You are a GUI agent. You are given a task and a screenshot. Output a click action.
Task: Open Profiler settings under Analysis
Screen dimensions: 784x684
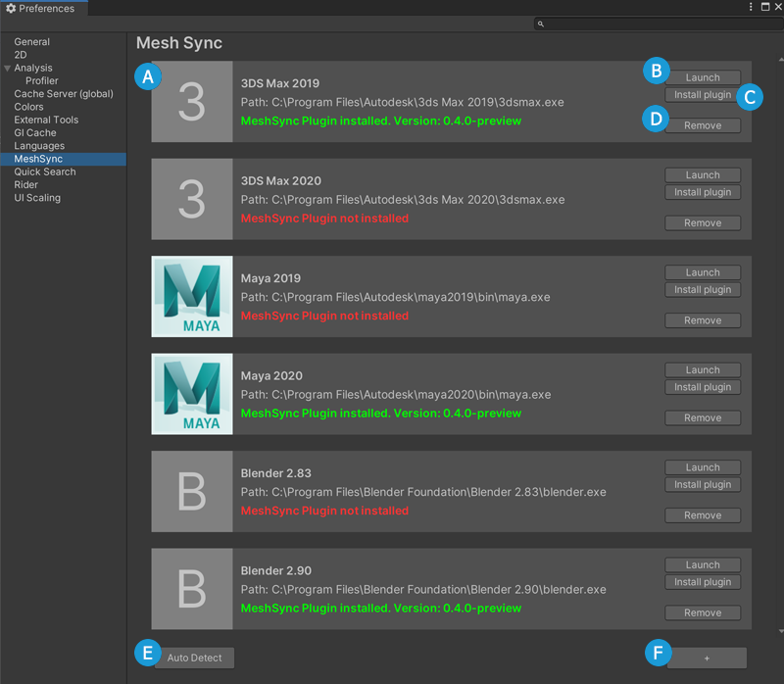coord(40,80)
